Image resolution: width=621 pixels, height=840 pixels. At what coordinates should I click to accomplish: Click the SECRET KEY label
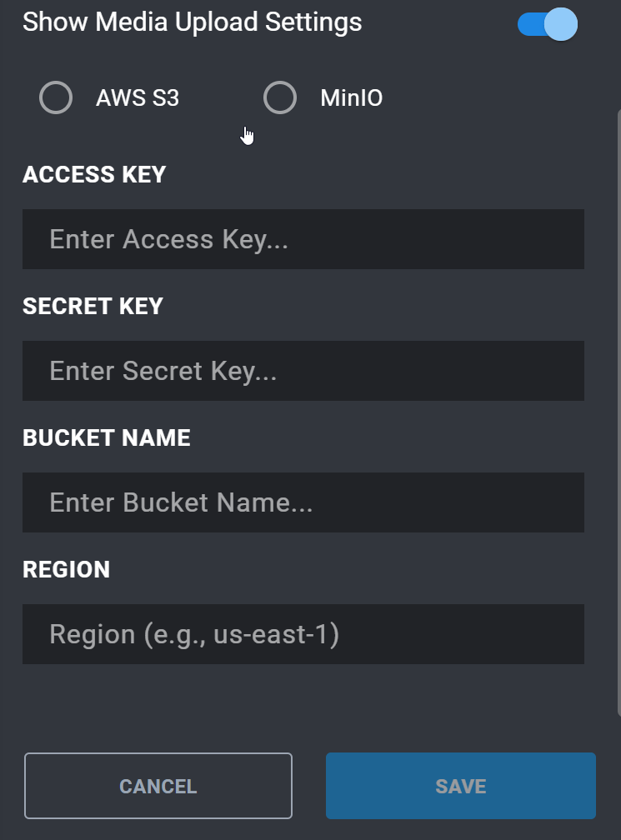click(93, 306)
